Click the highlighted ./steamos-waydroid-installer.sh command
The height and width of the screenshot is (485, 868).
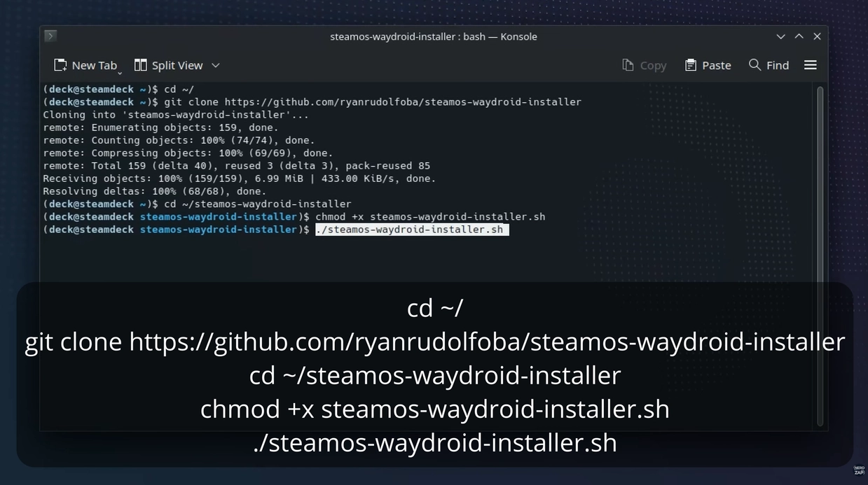(411, 230)
